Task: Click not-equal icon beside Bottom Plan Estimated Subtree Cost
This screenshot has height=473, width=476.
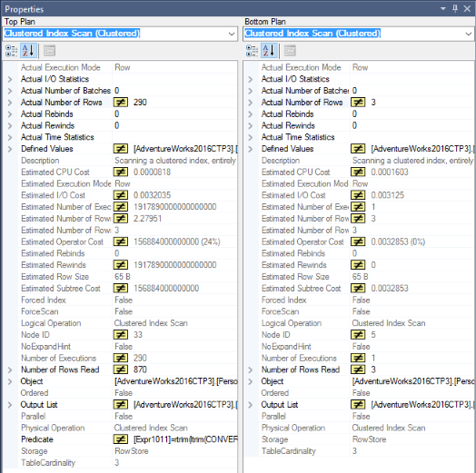Action: pyautogui.click(x=358, y=288)
